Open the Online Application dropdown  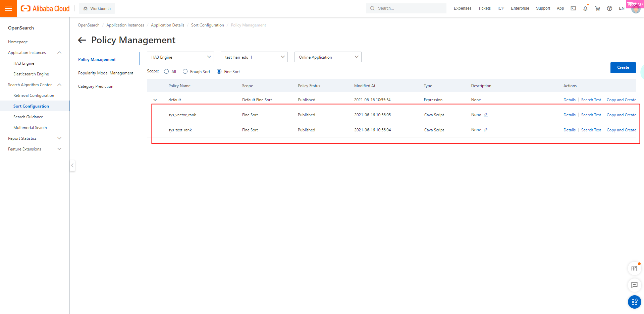click(328, 57)
